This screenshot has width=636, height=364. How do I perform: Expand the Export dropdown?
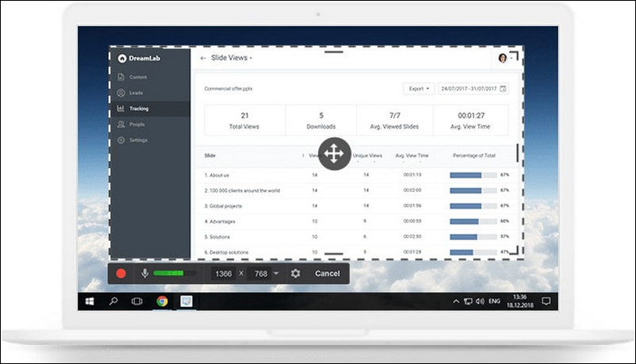coord(419,88)
